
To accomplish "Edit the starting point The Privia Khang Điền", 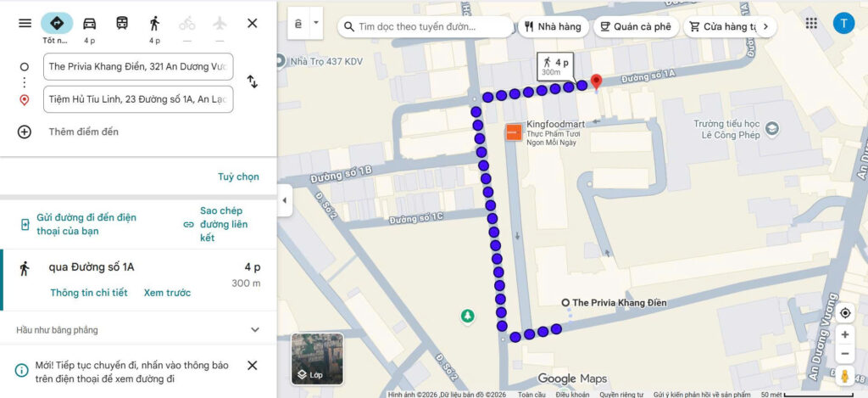I will coord(138,66).
